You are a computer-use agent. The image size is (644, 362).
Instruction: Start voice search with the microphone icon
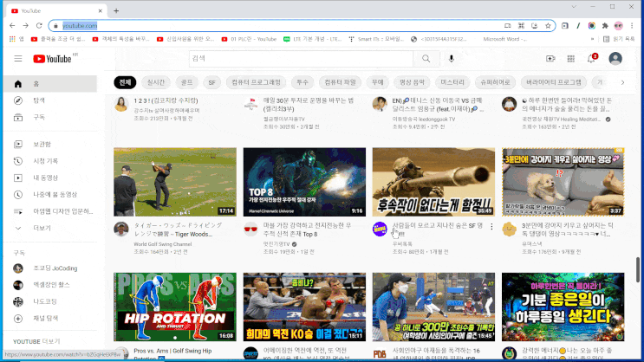[x=451, y=59]
